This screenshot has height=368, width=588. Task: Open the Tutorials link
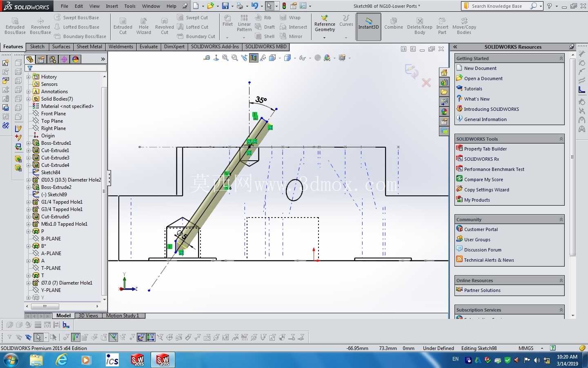pyautogui.click(x=473, y=89)
